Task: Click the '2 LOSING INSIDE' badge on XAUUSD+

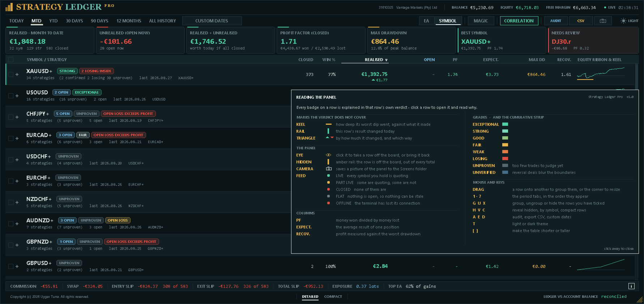Action: pos(96,71)
